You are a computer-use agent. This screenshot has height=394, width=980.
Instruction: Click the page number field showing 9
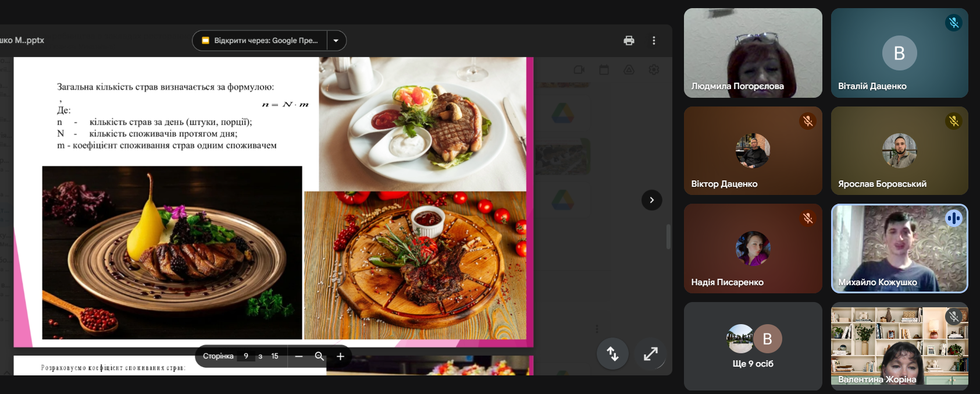coord(246,356)
